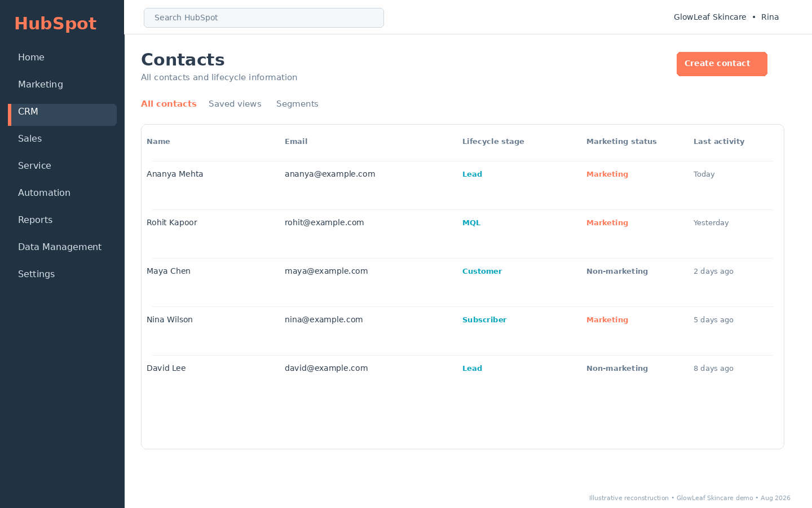Click Ananya Mehta's Lead lifecycle stage
This screenshot has height=508, width=812.
coord(472,174)
